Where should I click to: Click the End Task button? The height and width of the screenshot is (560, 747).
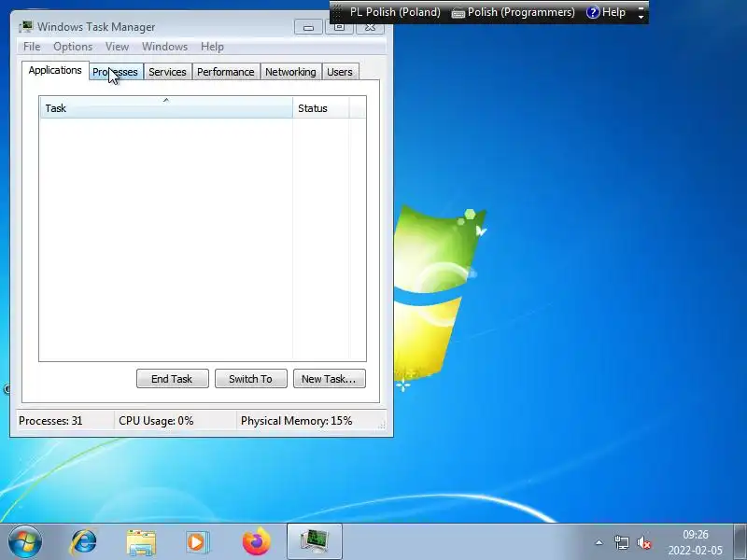pos(173,379)
